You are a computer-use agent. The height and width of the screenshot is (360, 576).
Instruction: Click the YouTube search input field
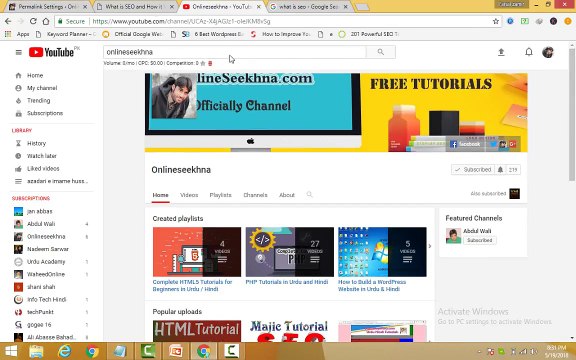pos(234,52)
